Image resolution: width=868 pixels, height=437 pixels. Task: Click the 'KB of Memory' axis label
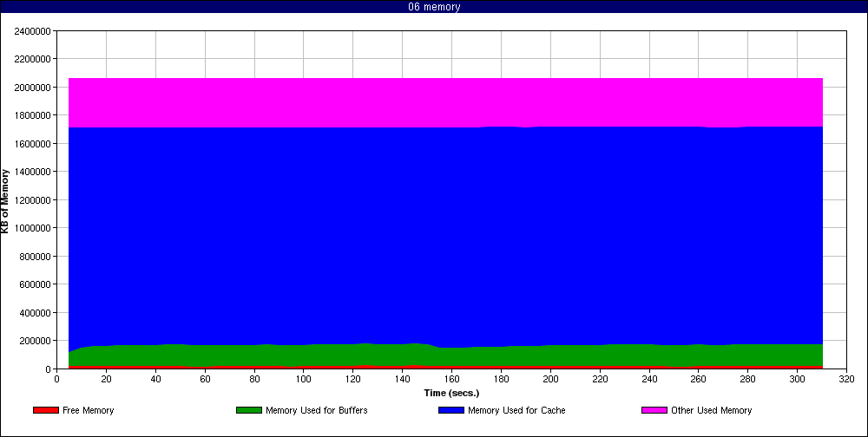click(x=5, y=201)
